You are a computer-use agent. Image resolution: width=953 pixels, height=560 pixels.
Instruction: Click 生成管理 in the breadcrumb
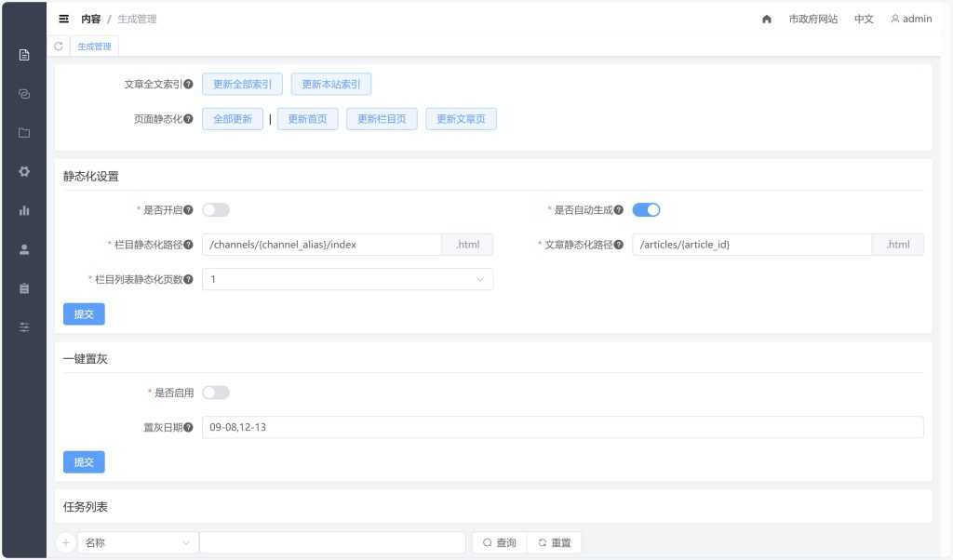[x=137, y=19]
